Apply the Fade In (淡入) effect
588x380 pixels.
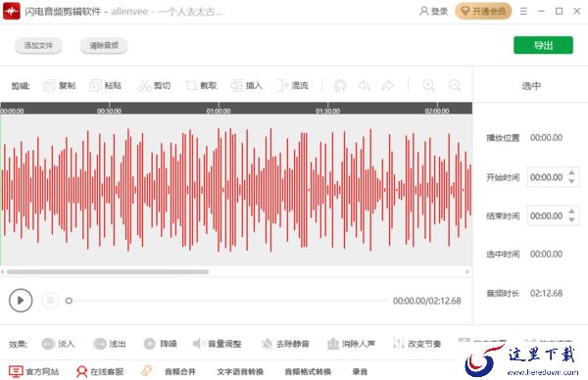coord(58,344)
